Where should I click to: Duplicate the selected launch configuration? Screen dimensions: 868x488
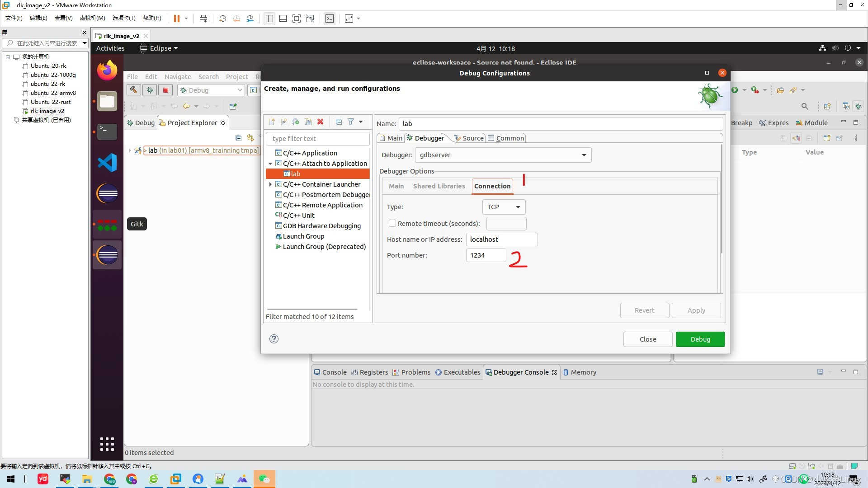(308, 122)
